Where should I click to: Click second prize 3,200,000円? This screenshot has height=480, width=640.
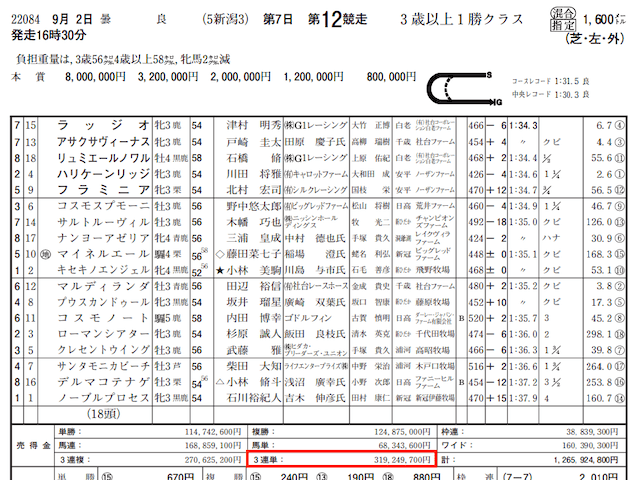pyautogui.click(x=168, y=77)
